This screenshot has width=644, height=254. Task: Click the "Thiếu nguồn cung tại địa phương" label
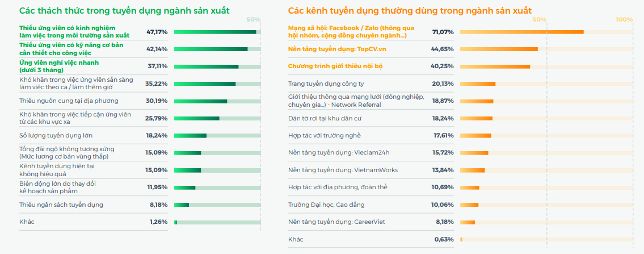coord(69,101)
